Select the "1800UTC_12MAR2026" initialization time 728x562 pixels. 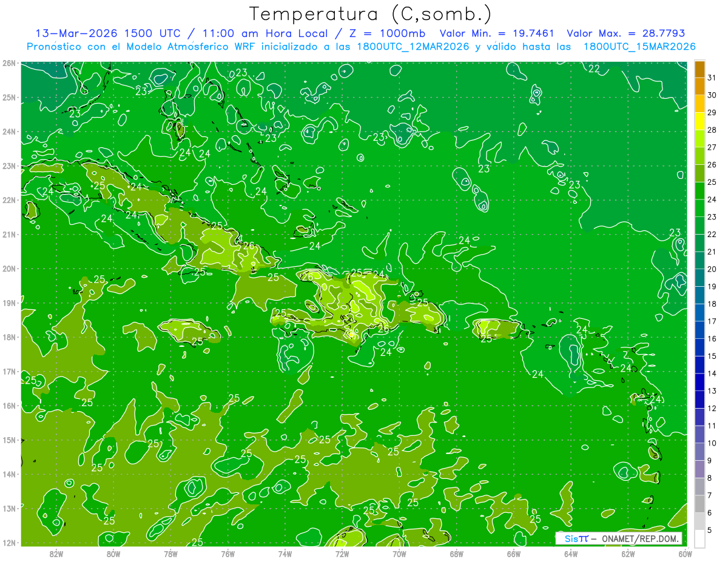413,47
